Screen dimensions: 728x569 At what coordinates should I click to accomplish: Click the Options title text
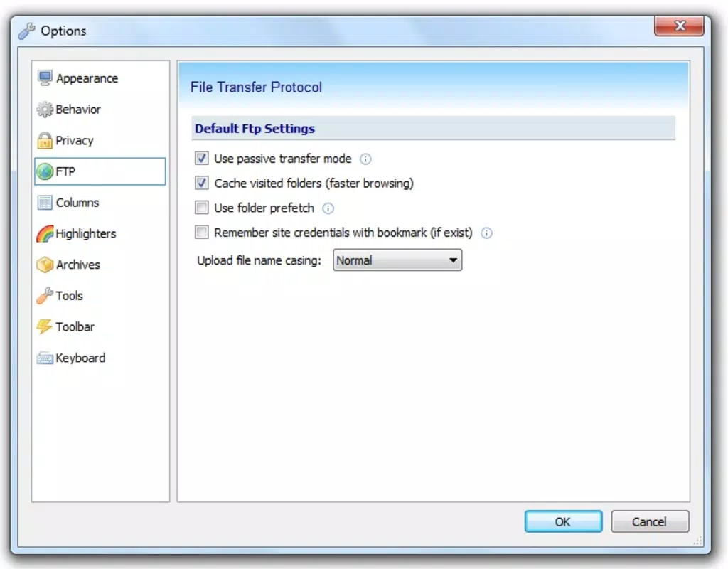tap(63, 31)
